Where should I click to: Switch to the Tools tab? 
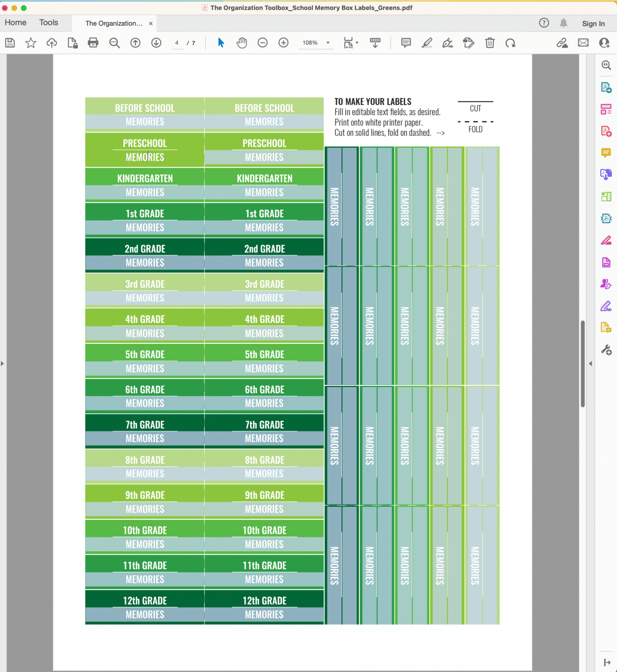click(x=49, y=23)
